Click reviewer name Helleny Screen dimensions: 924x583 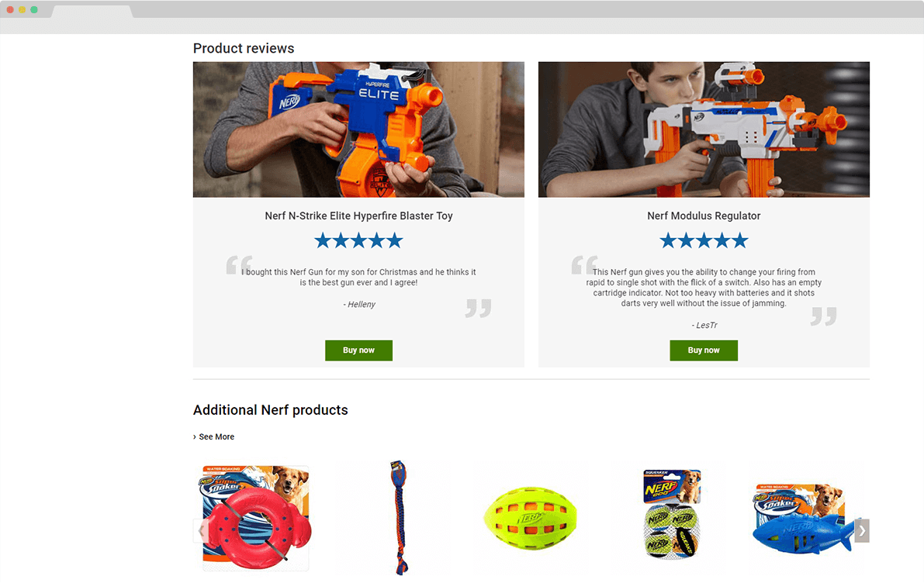[x=359, y=305]
